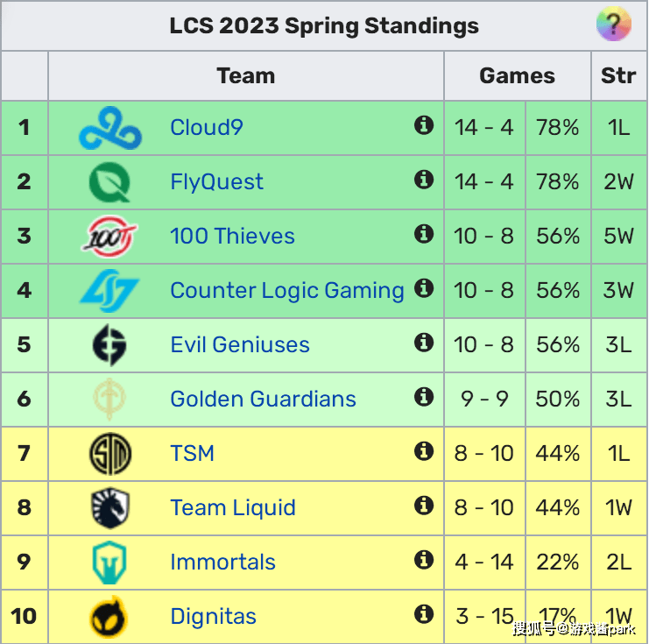Open the help question mark icon

[614, 25]
